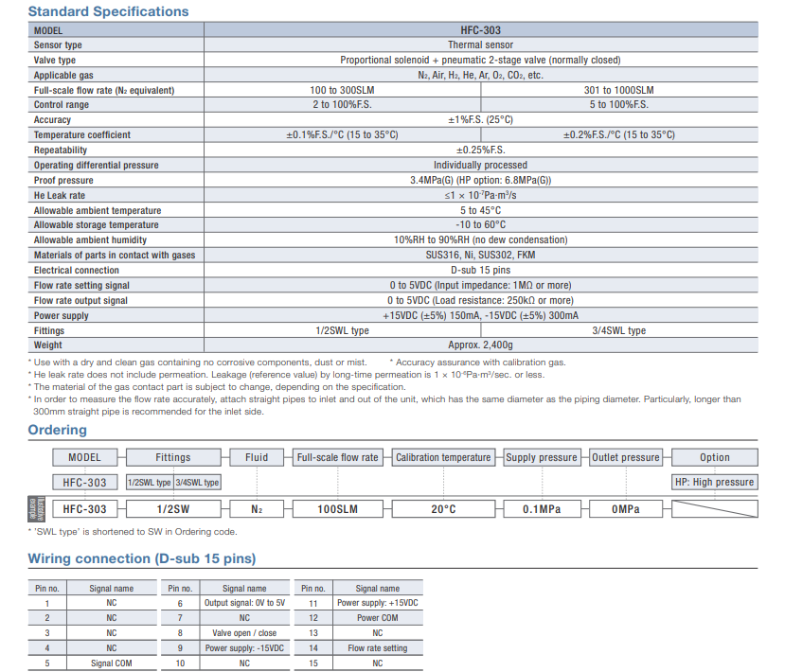Click the 'Option' ordering box
The height and width of the screenshot is (672, 785).
(714, 457)
